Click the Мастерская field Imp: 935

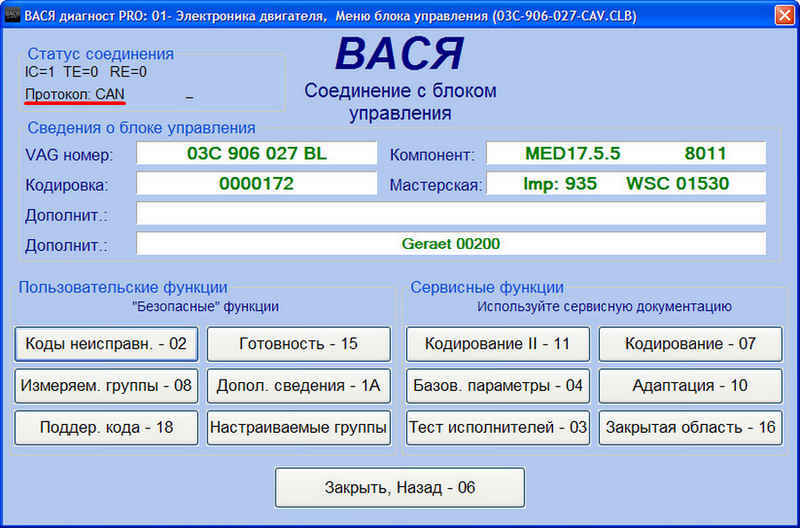point(626,184)
